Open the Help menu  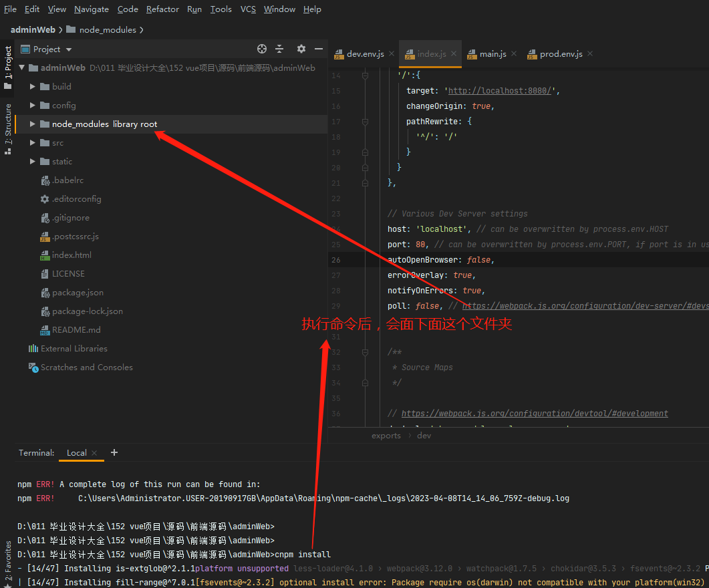coord(312,9)
